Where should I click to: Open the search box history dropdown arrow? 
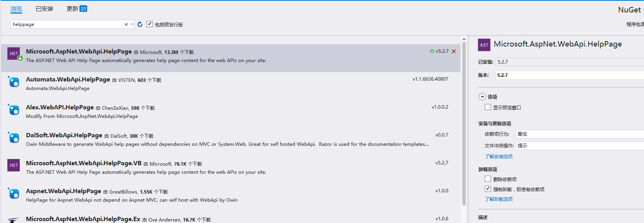coord(132,24)
